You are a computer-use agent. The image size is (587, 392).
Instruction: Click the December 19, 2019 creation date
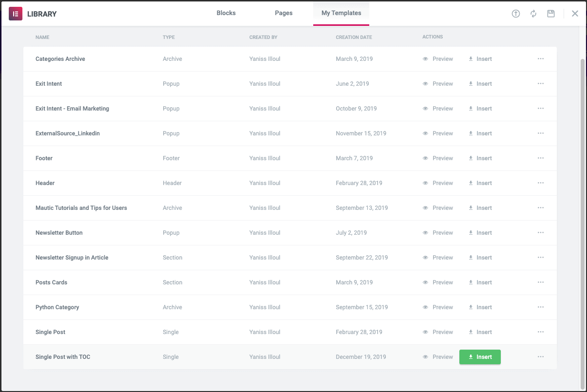[361, 357]
